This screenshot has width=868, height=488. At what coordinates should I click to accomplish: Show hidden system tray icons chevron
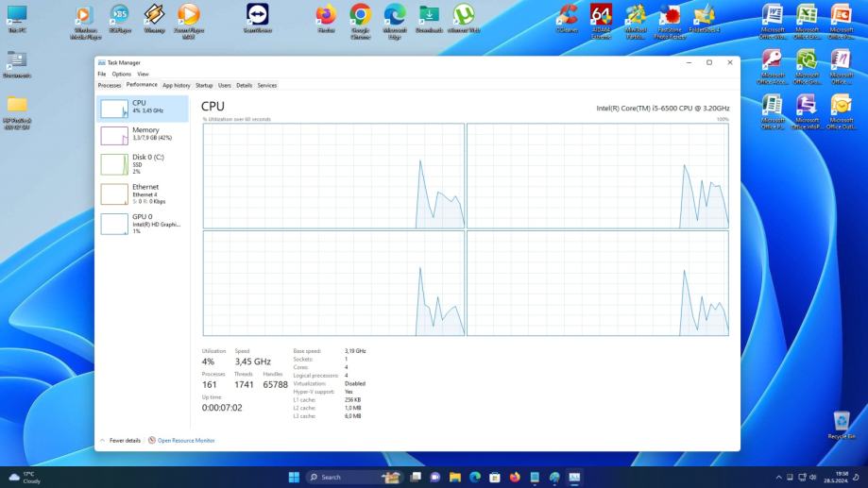[778, 478]
